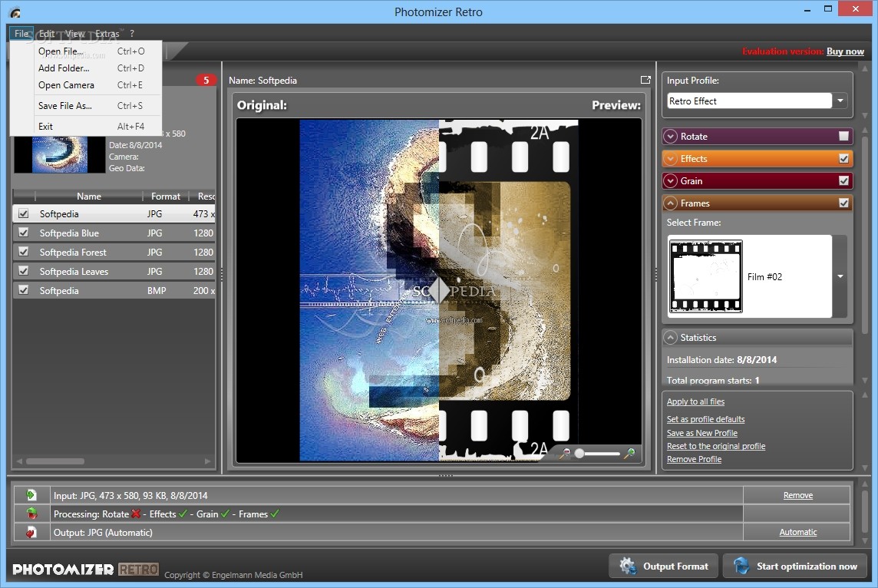Image resolution: width=878 pixels, height=588 pixels.
Task: Choose Exit from the File menu
Action: pos(86,127)
